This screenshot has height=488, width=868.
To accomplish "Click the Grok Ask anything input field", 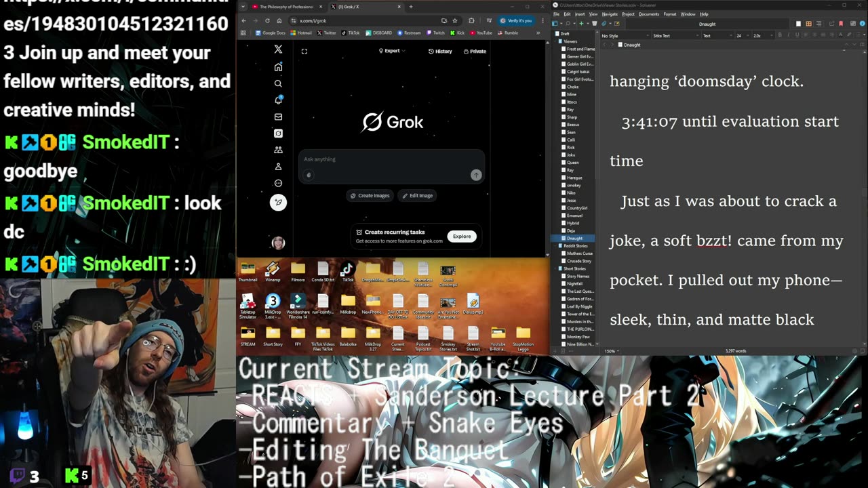I will coord(391,159).
